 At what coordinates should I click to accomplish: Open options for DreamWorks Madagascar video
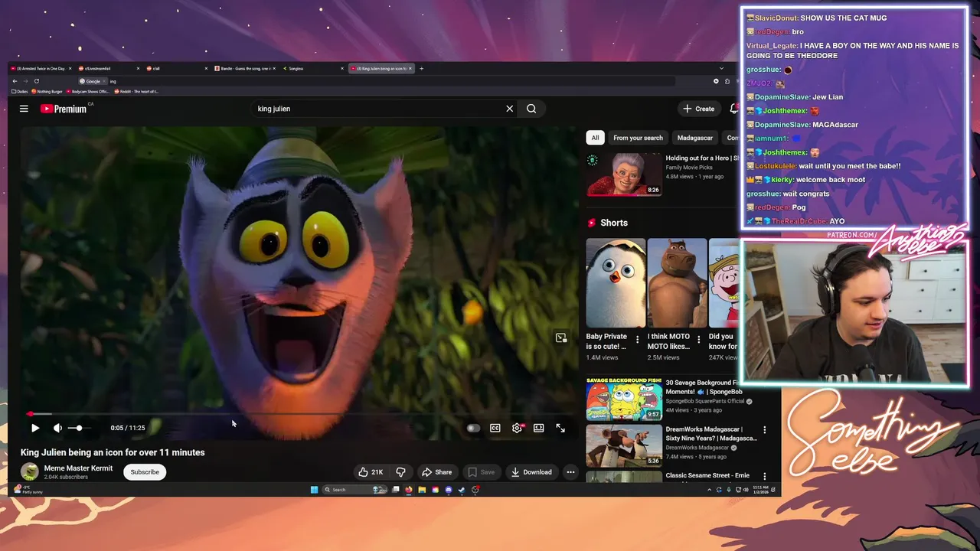pyautogui.click(x=764, y=431)
